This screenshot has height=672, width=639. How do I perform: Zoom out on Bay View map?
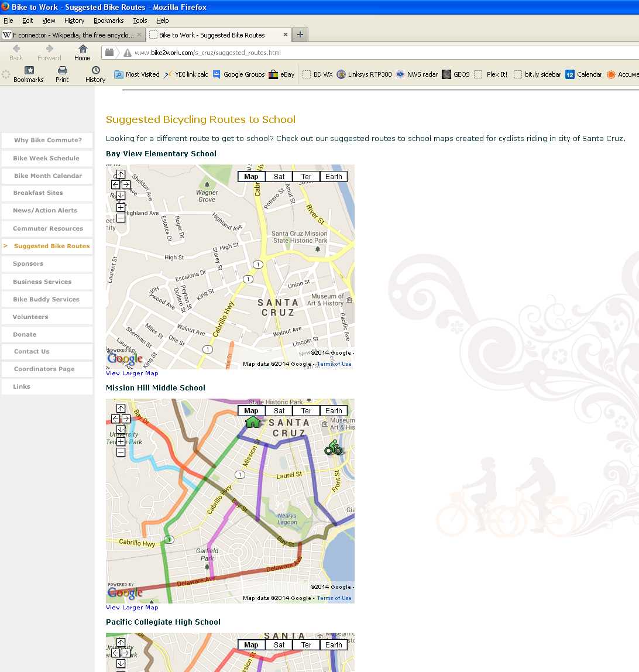point(121,218)
